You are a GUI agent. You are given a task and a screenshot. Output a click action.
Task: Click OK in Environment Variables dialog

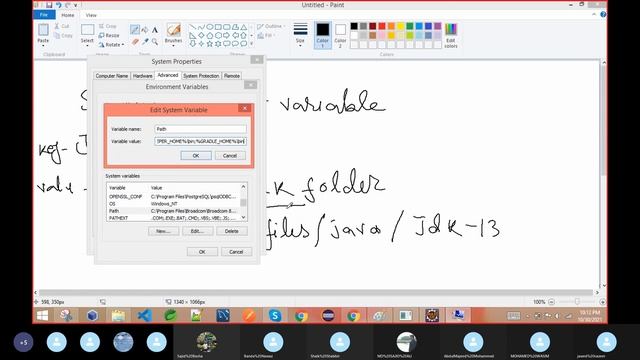click(202, 252)
